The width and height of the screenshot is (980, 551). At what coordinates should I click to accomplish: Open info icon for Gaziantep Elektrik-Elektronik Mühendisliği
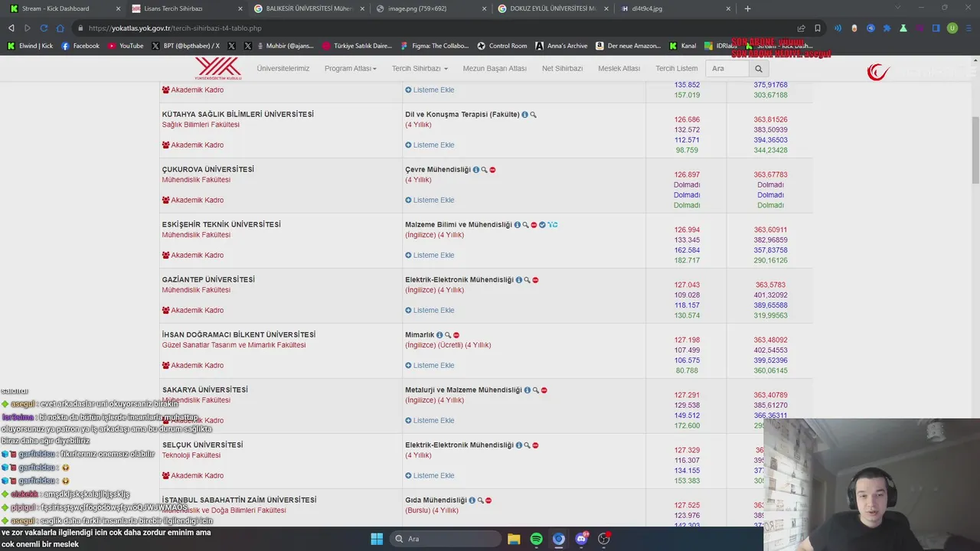[x=518, y=280]
